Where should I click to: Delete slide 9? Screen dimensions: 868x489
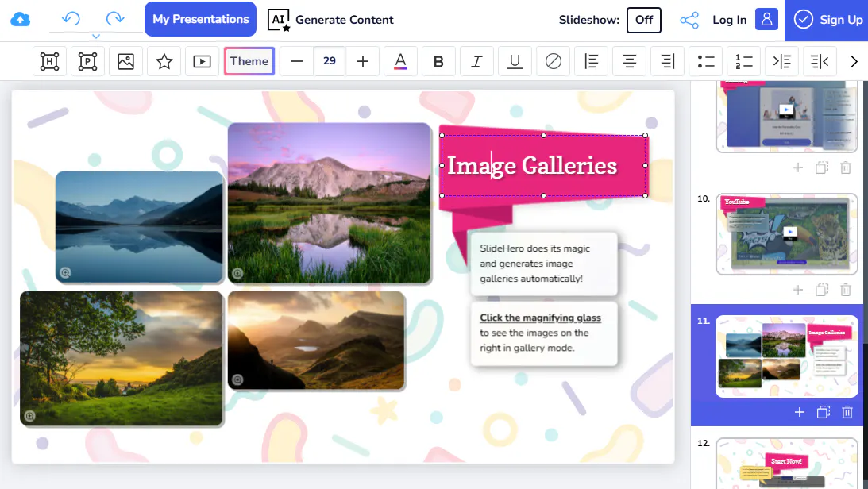tap(845, 167)
